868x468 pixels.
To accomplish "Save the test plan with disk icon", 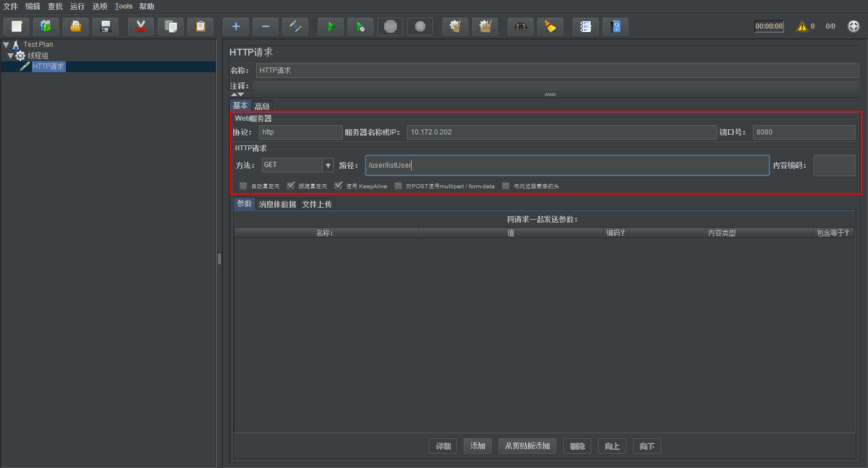I will pyautogui.click(x=106, y=26).
